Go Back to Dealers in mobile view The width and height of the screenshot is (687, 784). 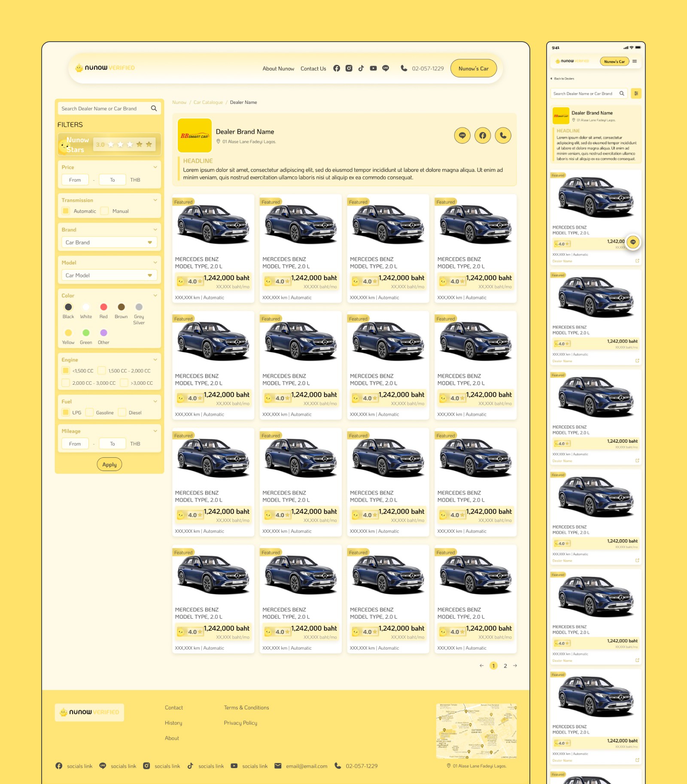(562, 79)
